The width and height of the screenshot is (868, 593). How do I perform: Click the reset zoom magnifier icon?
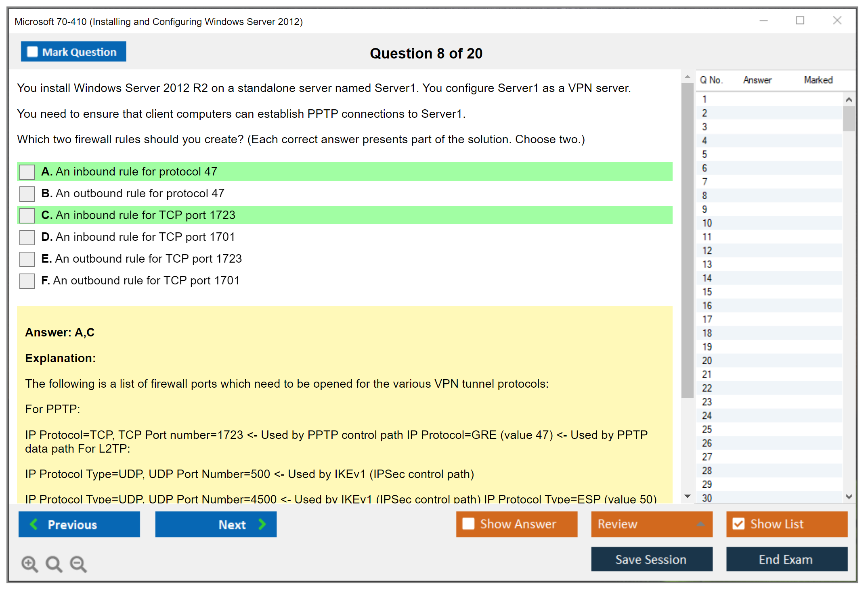[54, 564]
